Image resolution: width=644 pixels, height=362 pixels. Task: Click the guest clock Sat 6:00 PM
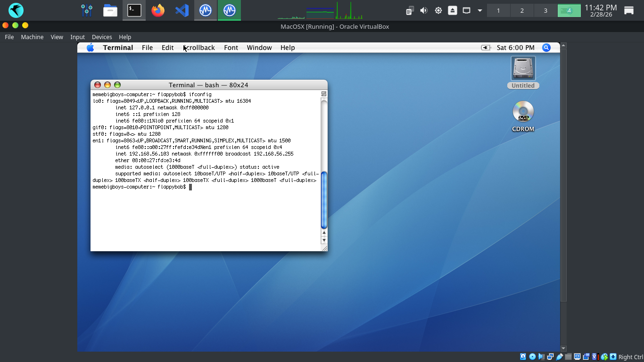pos(515,48)
